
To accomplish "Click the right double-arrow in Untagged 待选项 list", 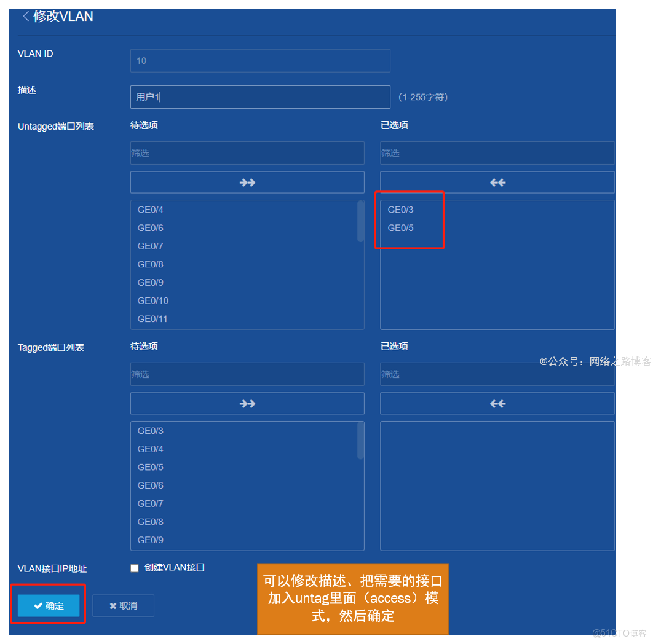I will point(247,182).
